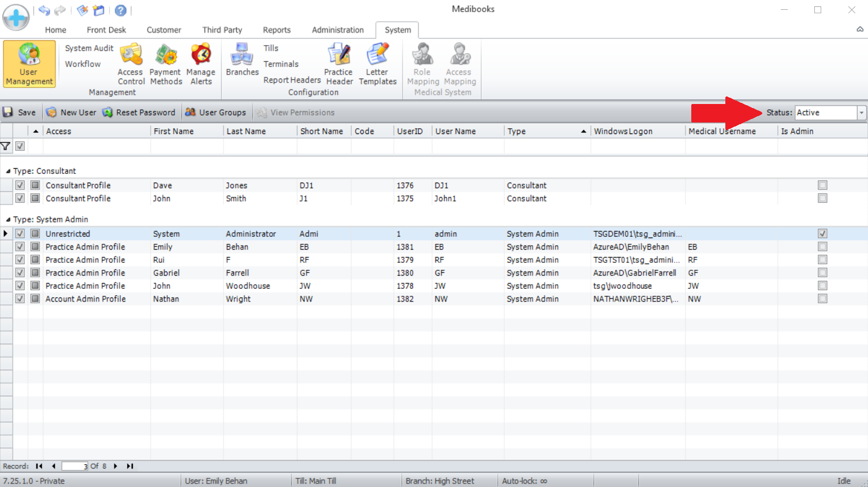Click the First Name filter field

coord(187,147)
